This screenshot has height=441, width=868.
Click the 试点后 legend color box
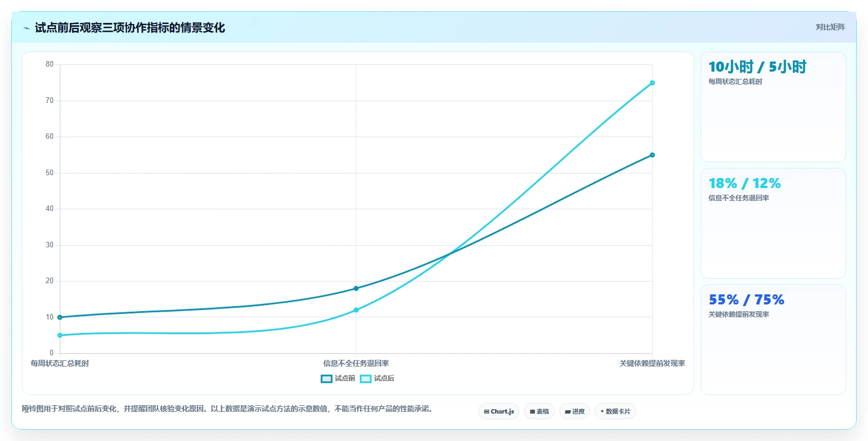[x=366, y=379]
